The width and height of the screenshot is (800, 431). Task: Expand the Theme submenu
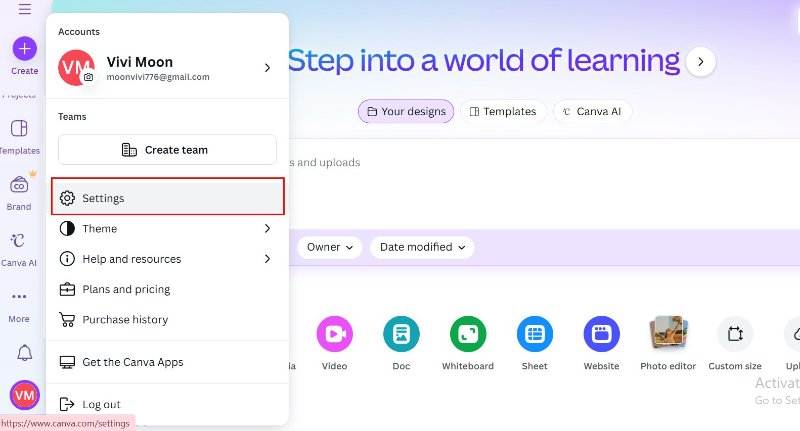pos(167,229)
